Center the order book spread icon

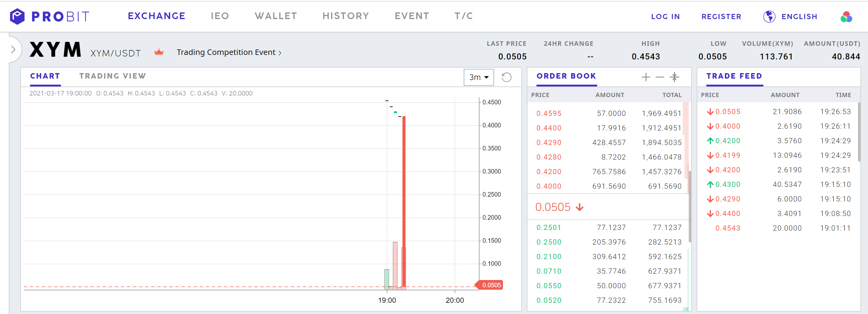(674, 77)
